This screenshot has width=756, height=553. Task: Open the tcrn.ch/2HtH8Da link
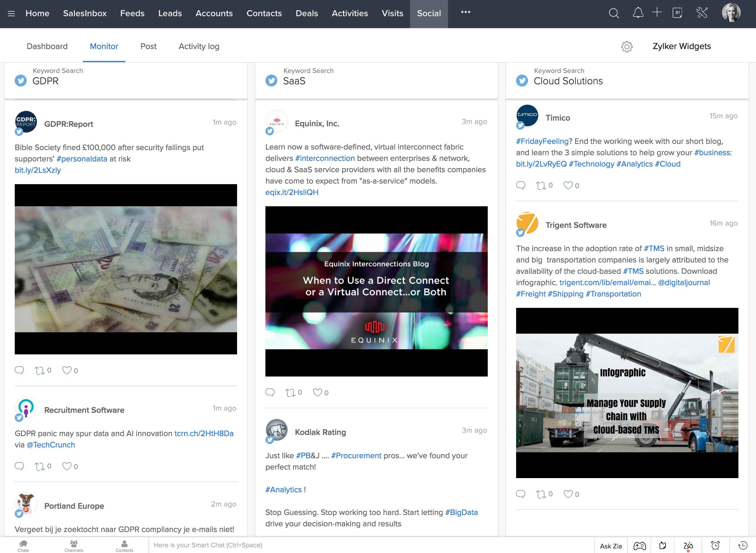pos(204,433)
